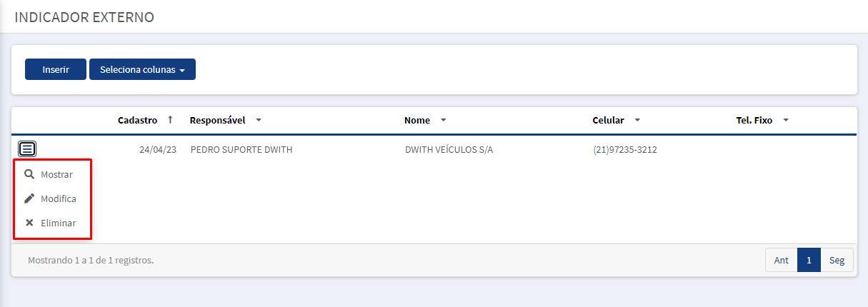Screen dimensions: 868x307
Task: Open the Seleciona colunas dropdown
Action: pyautogui.click(x=142, y=69)
